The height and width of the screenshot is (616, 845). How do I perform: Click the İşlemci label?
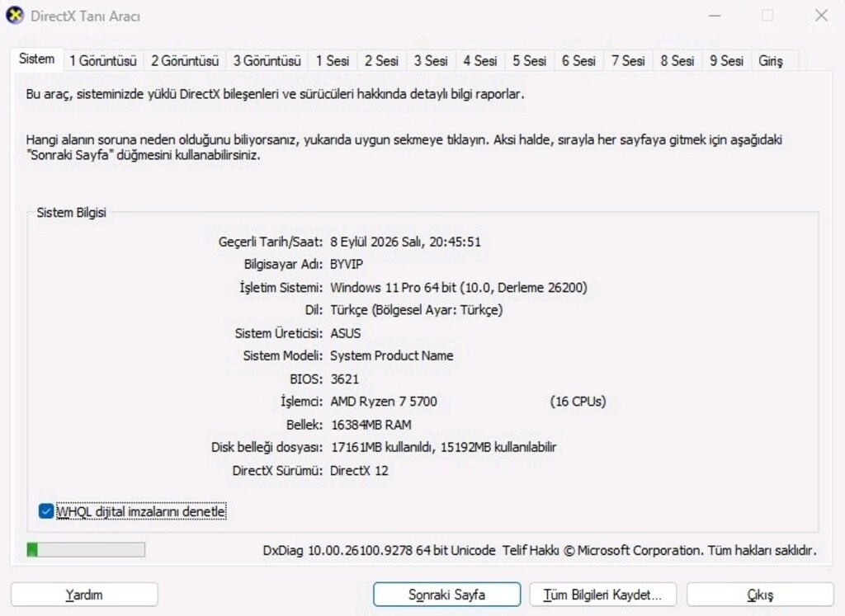(x=302, y=402)
